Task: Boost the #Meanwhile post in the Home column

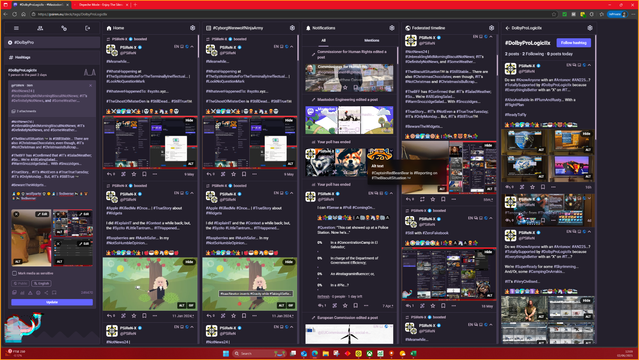Action: tap(123, 174)
